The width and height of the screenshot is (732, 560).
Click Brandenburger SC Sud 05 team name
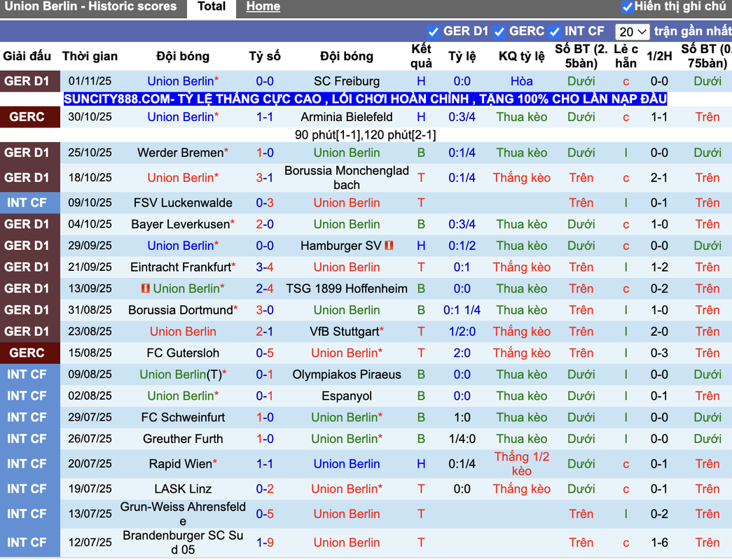click(x=183, y=542)
